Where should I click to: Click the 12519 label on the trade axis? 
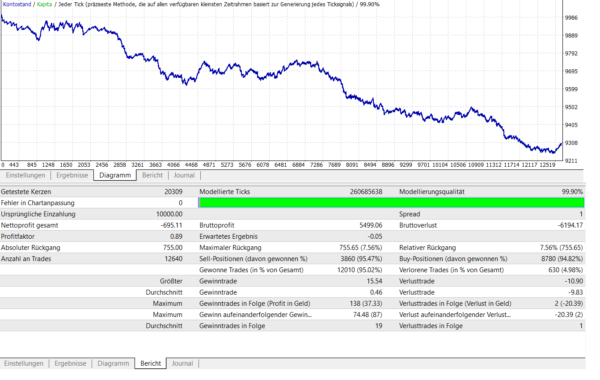pos(547,165)
